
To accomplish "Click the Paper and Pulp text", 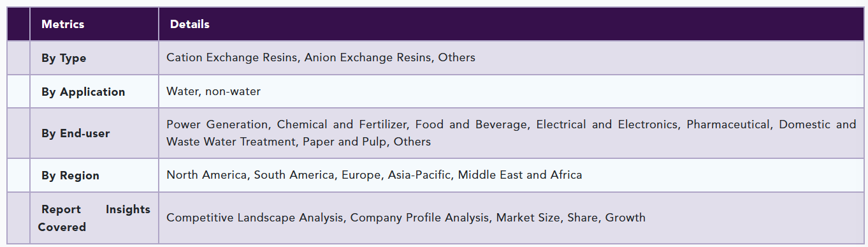I will point(344,142).
